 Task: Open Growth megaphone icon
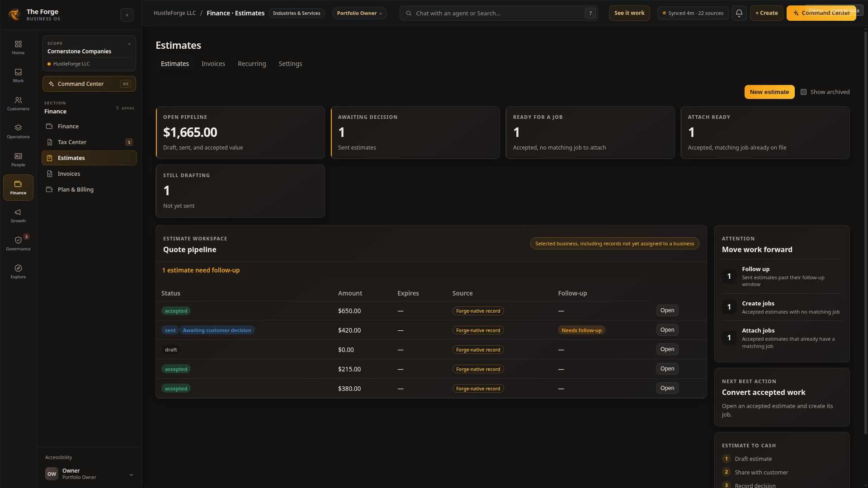(x=18, y=216)
